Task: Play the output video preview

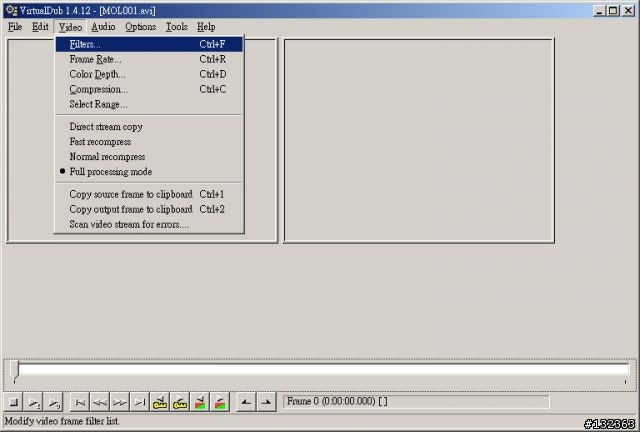Action: [x=53, y=402]
